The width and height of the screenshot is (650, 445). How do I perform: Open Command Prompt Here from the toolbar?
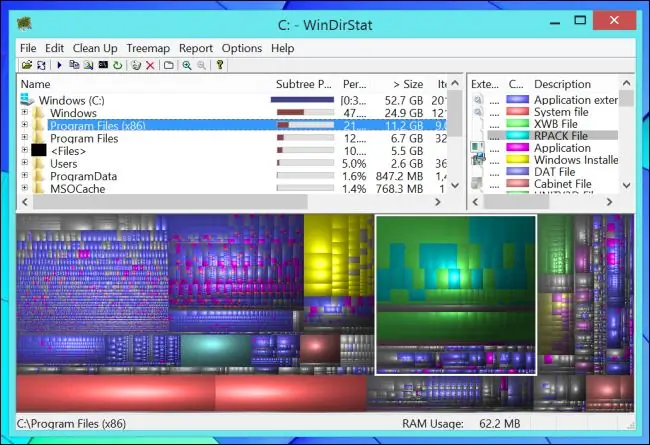103,65
